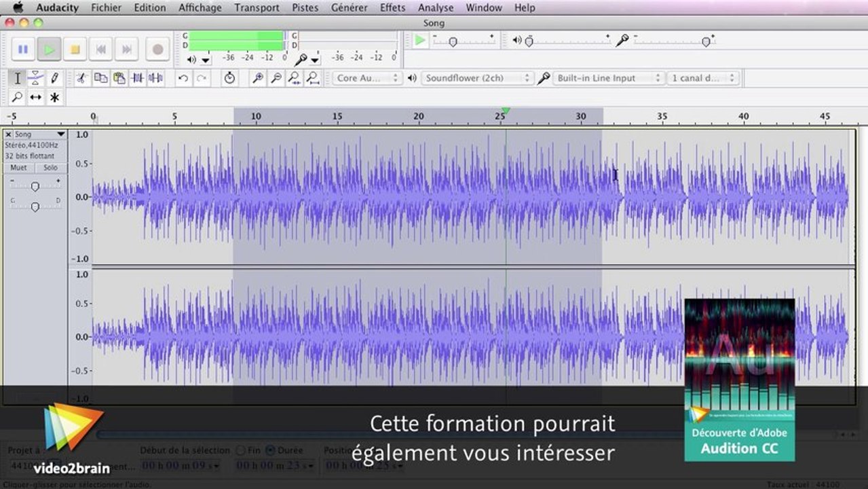The image size is (868, 489).
Task: Click the Play-at-speed green button
Action: pyautogui.click(x=420, y=40)
